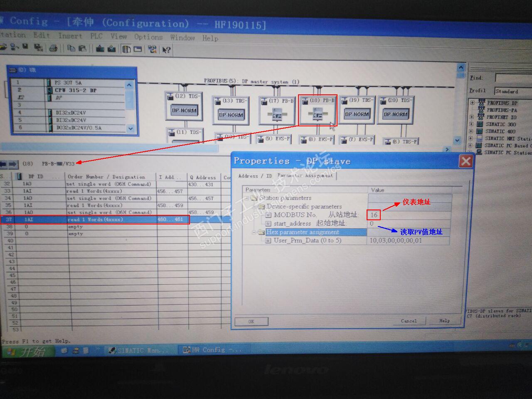Screen dimensions: 532x399
Task: Open the Help menu
Action: (x=210, y=38)
